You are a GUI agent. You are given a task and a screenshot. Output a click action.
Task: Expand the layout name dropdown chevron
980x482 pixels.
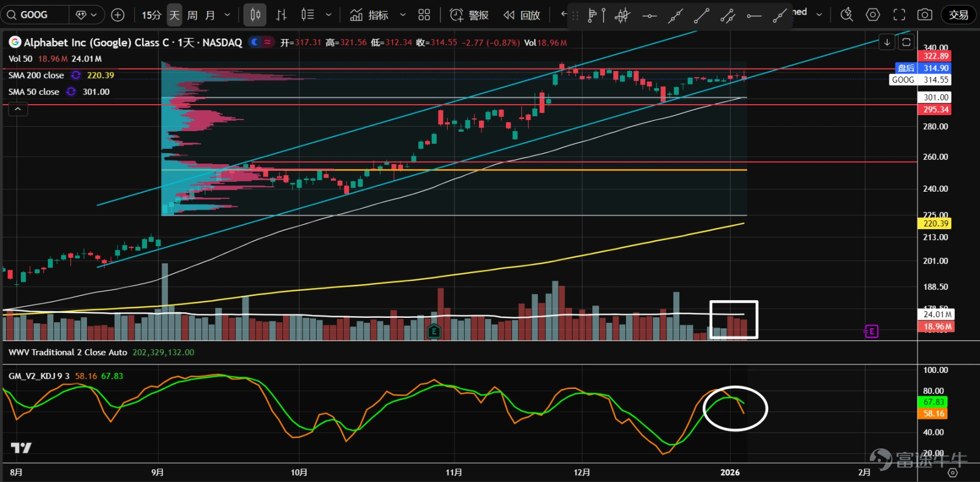819,15
